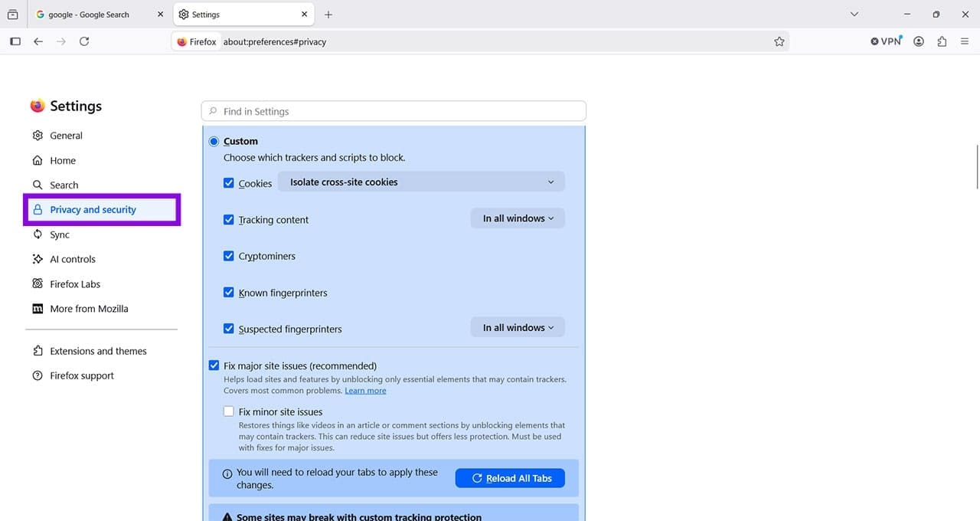Open Suspected fingerprinters In all windows dropdown
The height and width of the screenshot is (521, 980).
[x=518, y=327]
